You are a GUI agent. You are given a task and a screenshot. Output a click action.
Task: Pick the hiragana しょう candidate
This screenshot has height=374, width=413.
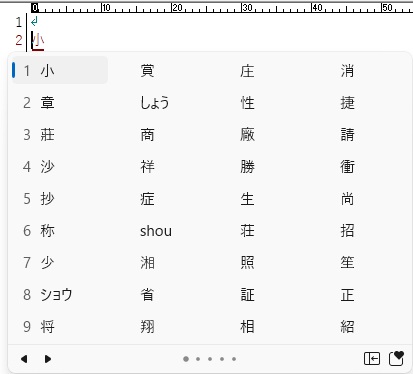[x=154, y=103]
